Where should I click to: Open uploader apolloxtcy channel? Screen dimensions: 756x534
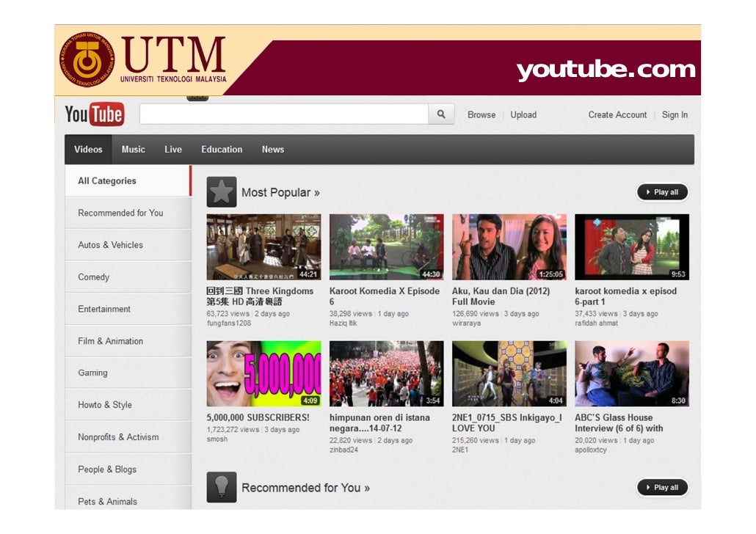[x=591, y=450]
